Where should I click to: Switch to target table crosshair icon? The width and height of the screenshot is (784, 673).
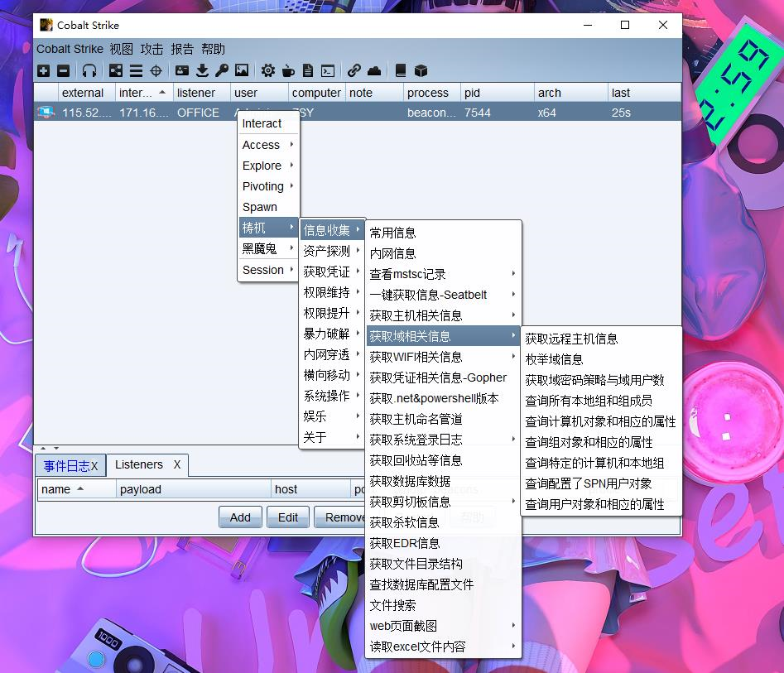[x=156, y=71]
